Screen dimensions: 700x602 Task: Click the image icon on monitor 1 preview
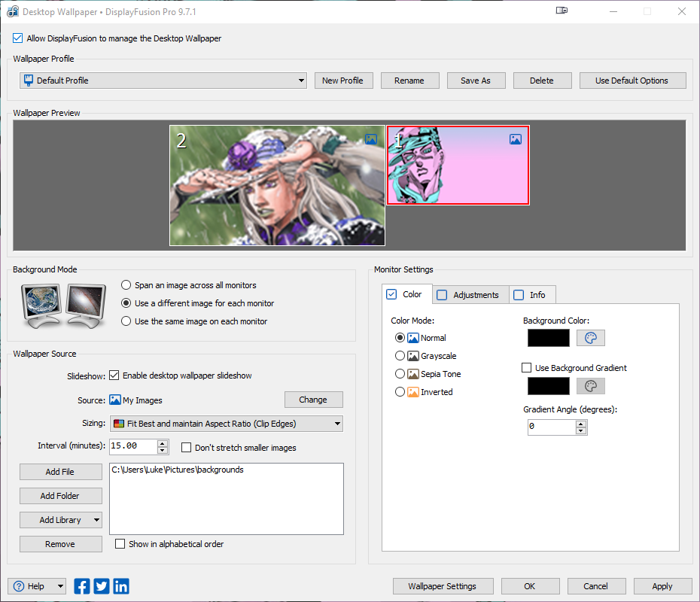pyautogui.click(x=516, y=139)
